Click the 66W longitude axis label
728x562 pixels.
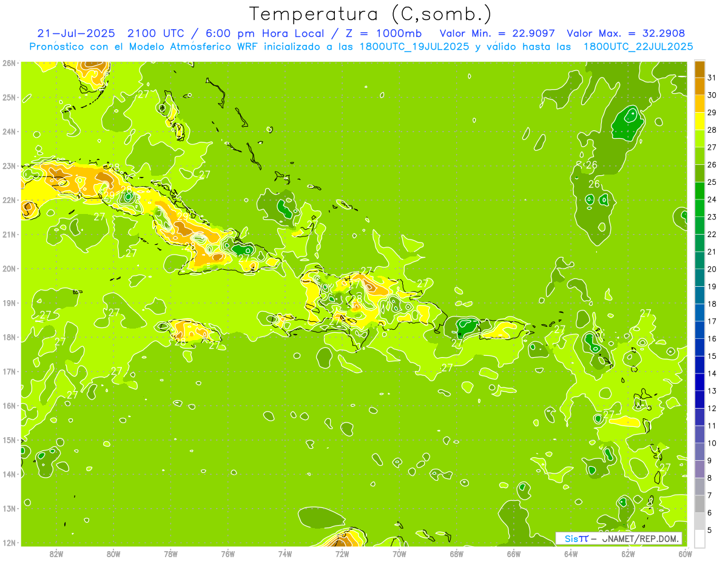coord(514,554)
